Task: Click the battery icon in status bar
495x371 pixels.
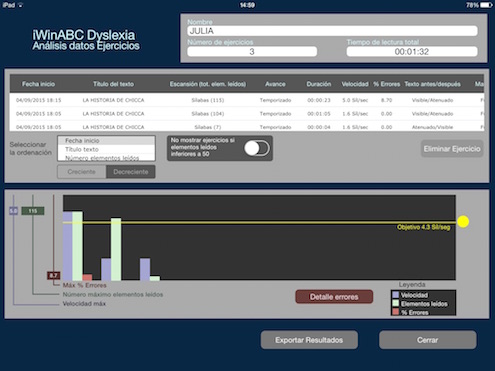Action: point(487,5)
